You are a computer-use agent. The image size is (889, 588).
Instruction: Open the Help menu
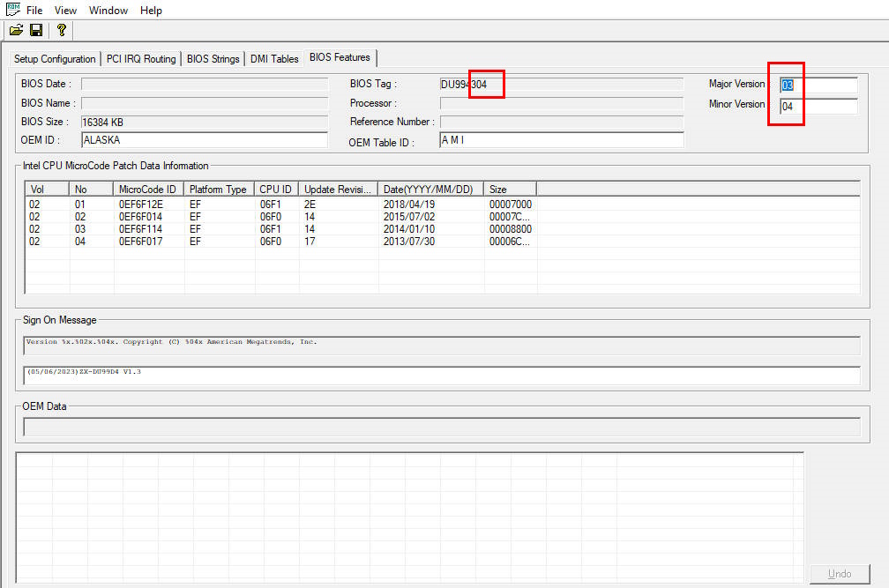(x=151, y=11)
